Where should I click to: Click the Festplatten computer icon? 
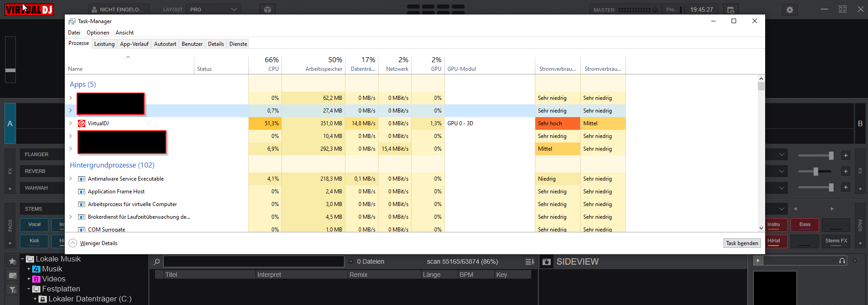pos(36,289)
